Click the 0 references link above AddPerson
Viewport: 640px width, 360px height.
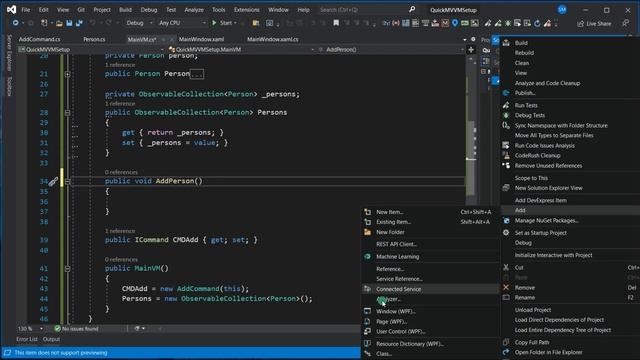point(121,172)
